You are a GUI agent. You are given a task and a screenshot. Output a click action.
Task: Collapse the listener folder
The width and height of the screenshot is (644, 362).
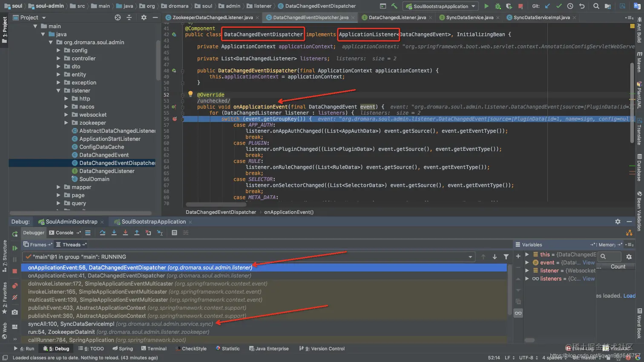point(58,91)
